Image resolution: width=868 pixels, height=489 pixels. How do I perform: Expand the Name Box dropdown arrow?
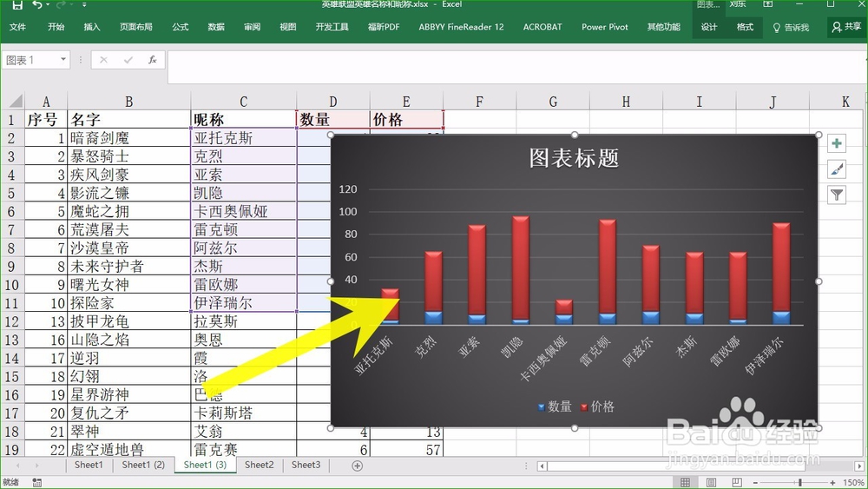pyautogui.click(x=63, y=59)
